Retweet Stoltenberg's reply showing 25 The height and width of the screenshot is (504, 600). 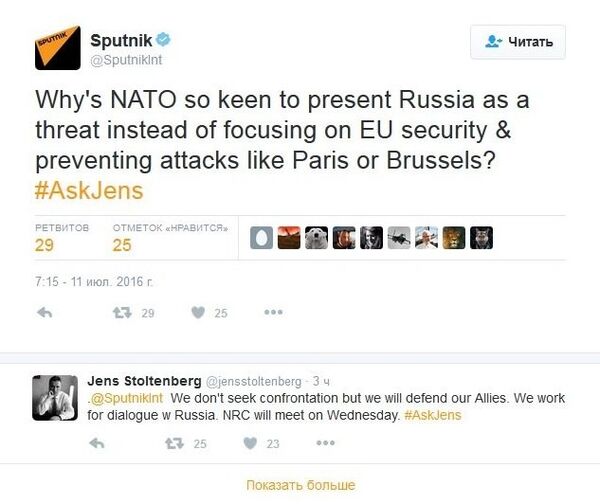pos(174,443)
